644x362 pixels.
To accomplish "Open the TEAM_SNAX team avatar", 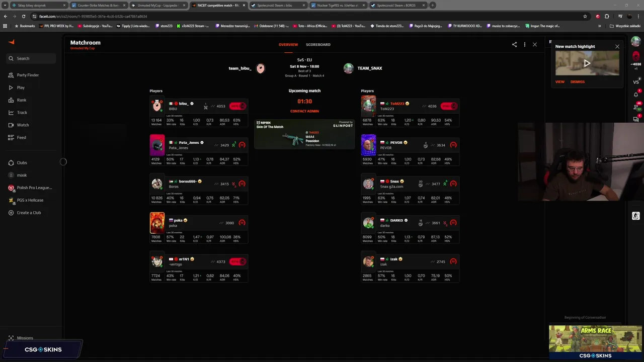I will [348, 68].
